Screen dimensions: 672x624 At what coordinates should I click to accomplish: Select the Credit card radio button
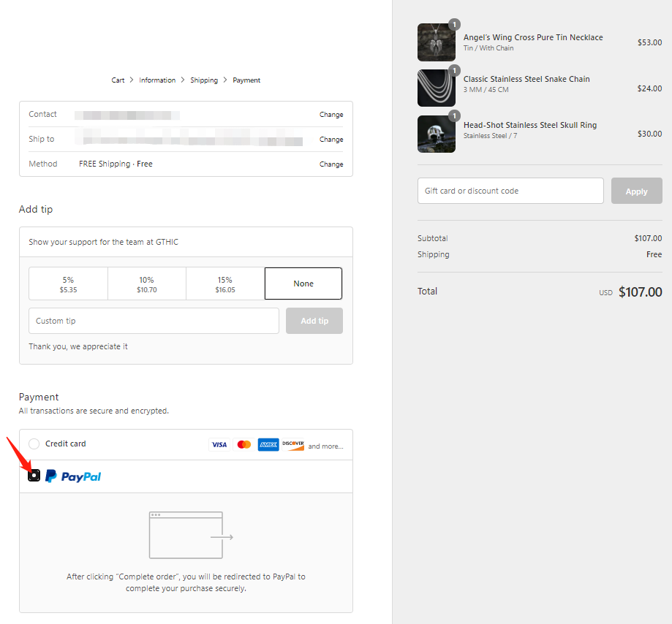click(34, 444)
